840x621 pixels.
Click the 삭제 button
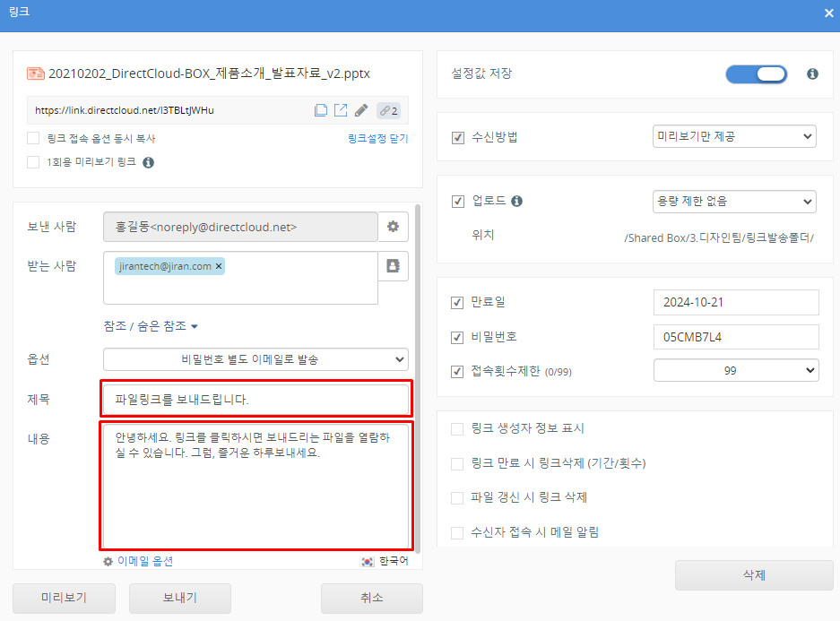(754, 575)
